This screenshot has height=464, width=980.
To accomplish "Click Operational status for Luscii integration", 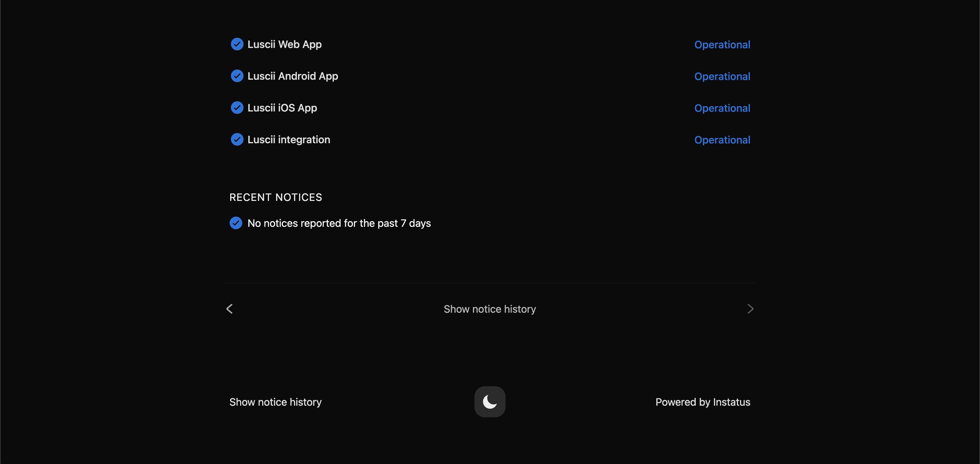I will point(722,140).
